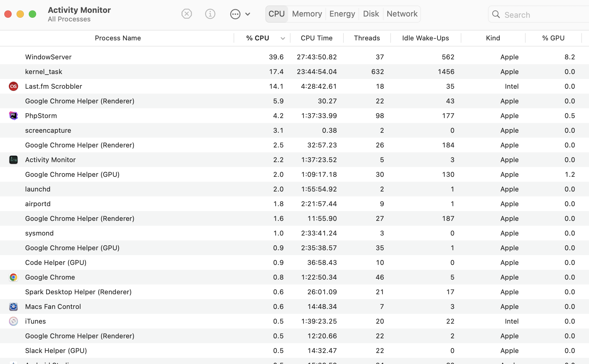The height and width of the screenshot is (364, 589).
Task: Select the airportd process
Action: tap(38, 204)
